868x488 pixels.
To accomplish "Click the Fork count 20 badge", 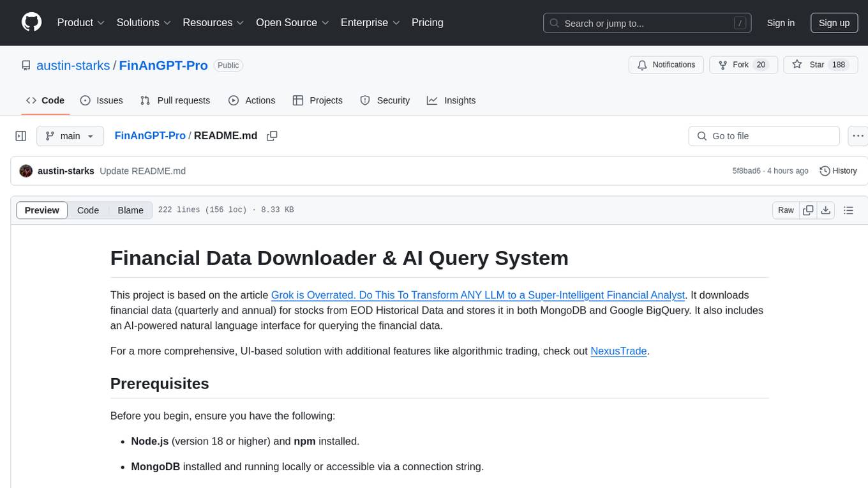I will click(x=760, y=65).
